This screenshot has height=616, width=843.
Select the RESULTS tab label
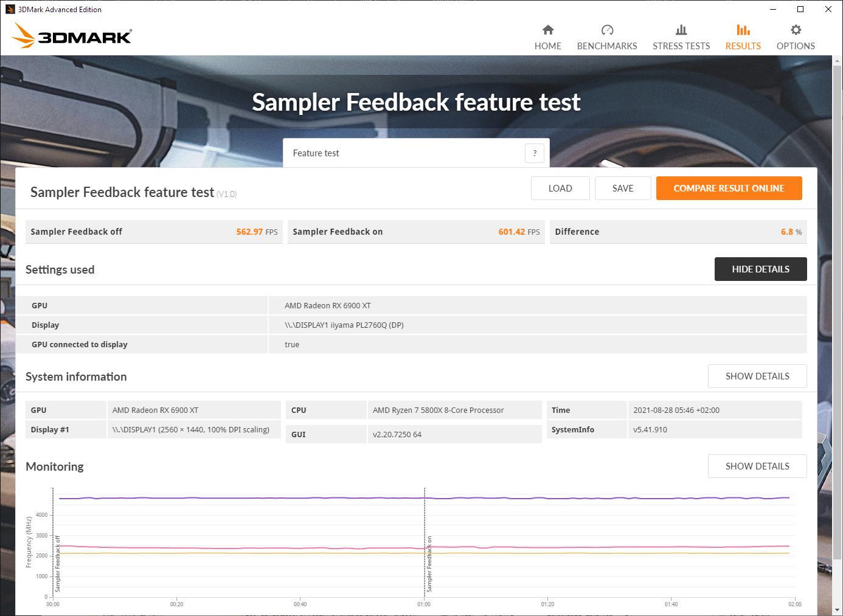click(x=743, y=46)
